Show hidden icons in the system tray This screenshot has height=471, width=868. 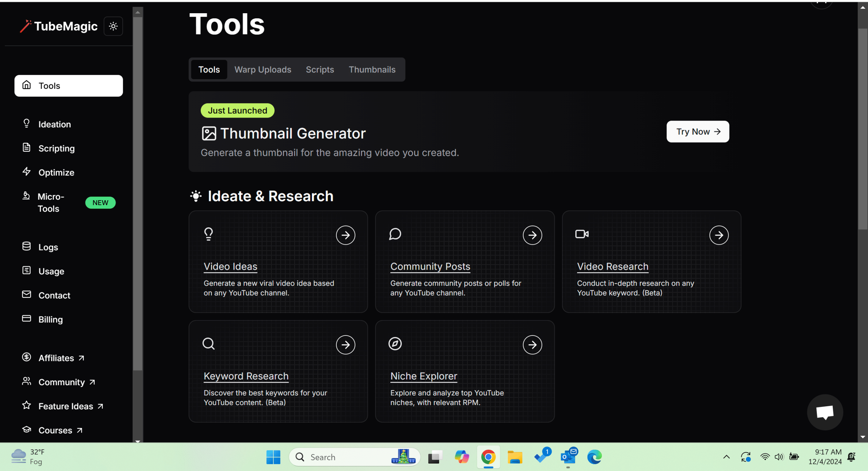(x=726, y=457)
